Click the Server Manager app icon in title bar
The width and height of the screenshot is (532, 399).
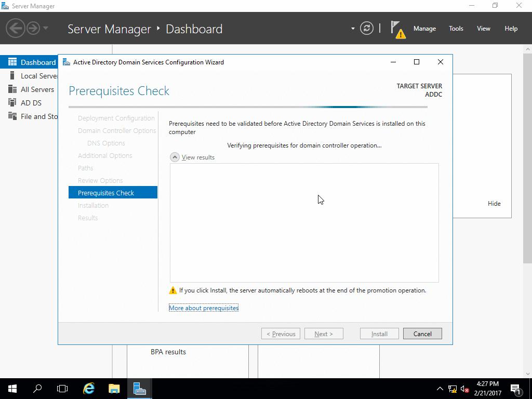[x=5, y=6]
